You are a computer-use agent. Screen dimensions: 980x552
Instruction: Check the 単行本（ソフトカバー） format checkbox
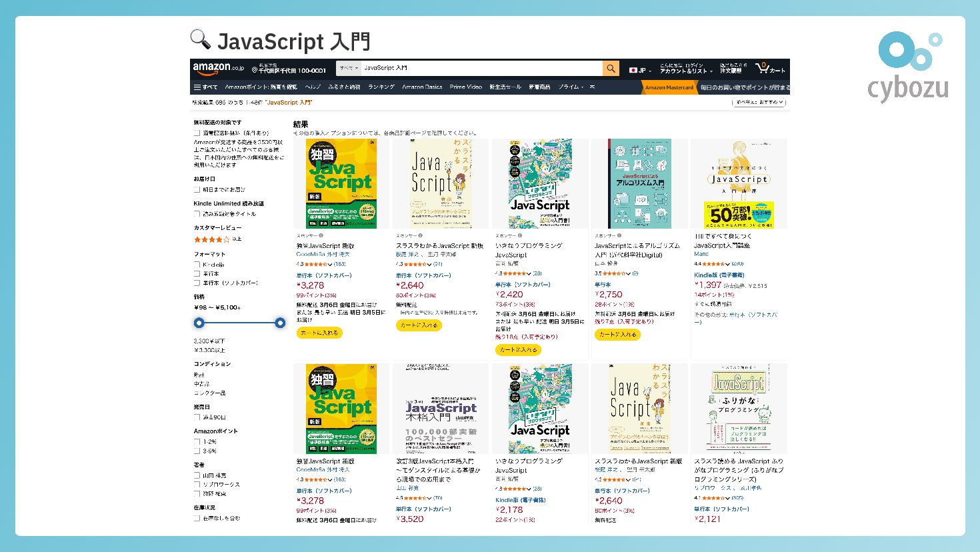[197, 283]
